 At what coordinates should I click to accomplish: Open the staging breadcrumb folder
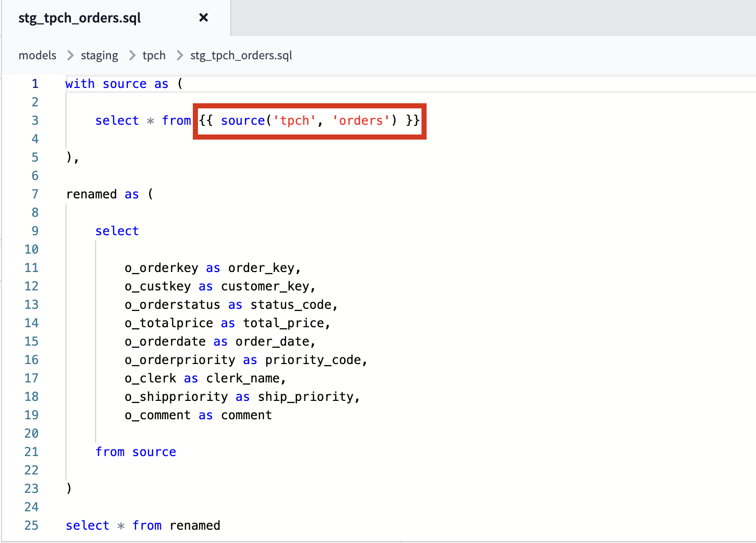click(x=99, y=55)
